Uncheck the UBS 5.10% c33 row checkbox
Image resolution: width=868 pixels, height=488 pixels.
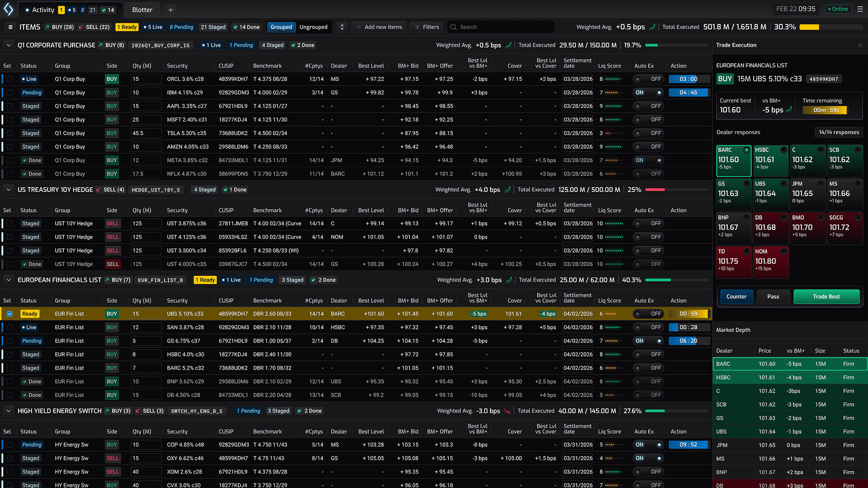pyautogui.click(x=9, y=314)
